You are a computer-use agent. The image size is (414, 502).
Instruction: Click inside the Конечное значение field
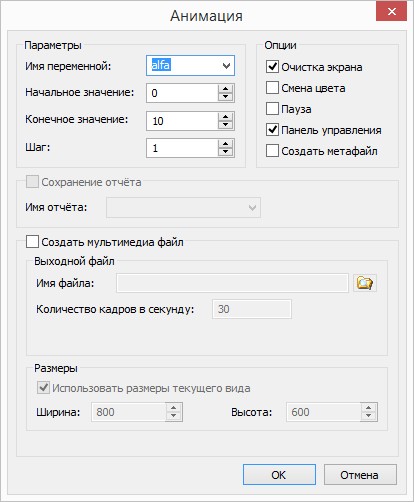click(182, 121)
